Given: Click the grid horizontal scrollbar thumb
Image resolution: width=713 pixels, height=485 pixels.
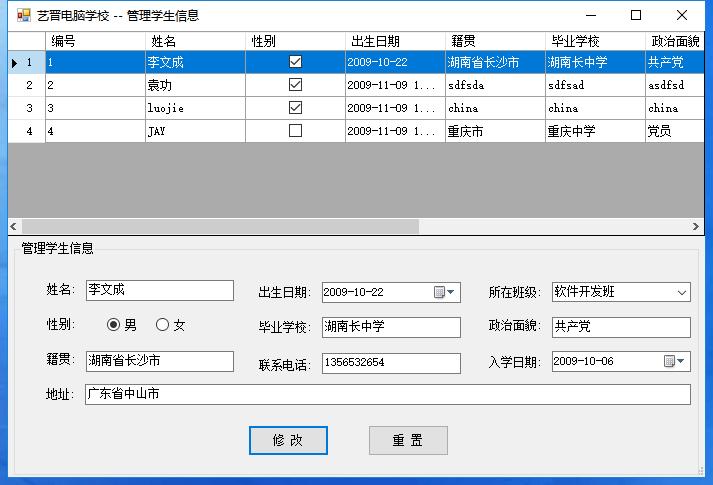Looking at the screenshot, I should [220, 226].
